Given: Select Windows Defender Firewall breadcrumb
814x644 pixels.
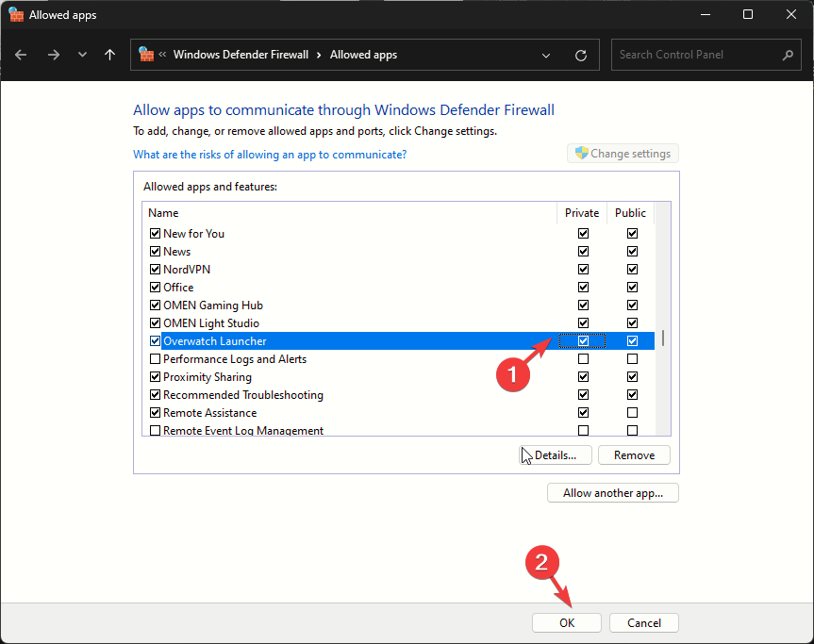Looking at the screenshot, I should (241, 55).
